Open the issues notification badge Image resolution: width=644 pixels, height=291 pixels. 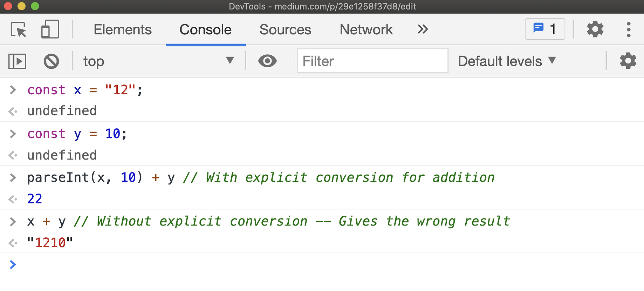click(x=544, y=29)
